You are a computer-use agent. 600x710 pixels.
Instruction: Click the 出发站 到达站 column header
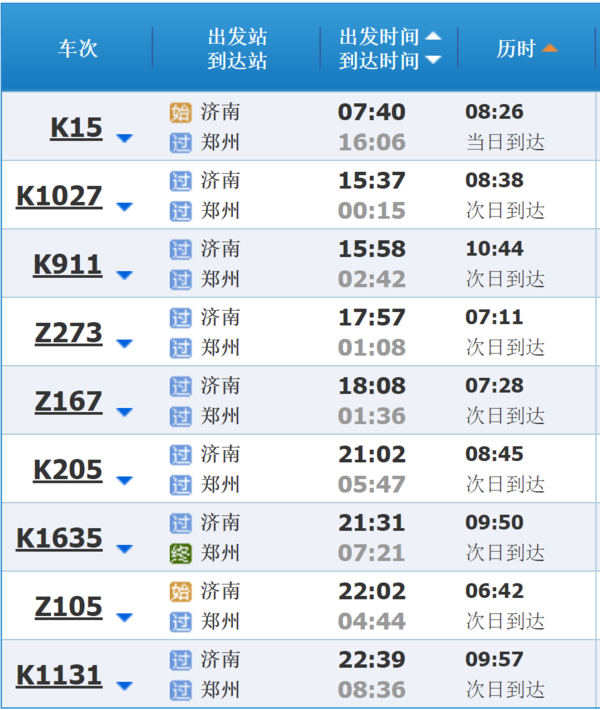(x=237, y=48)
